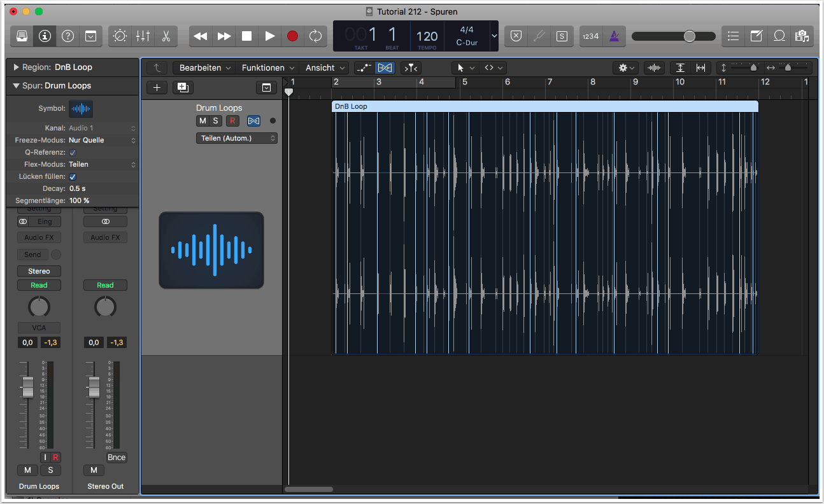Click the Bnce button on Stereo Out

pyautogui.click(x=117, y=457)
